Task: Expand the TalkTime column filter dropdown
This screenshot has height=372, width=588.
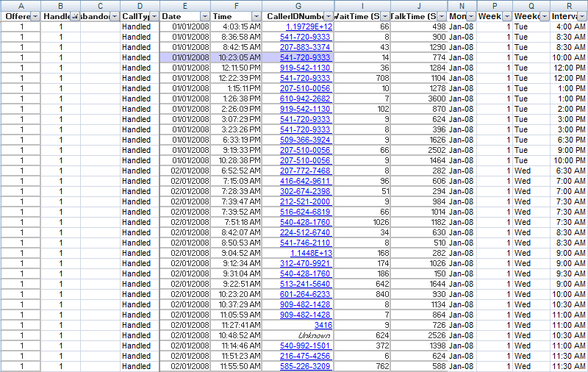Action: [x=441, y=16]
